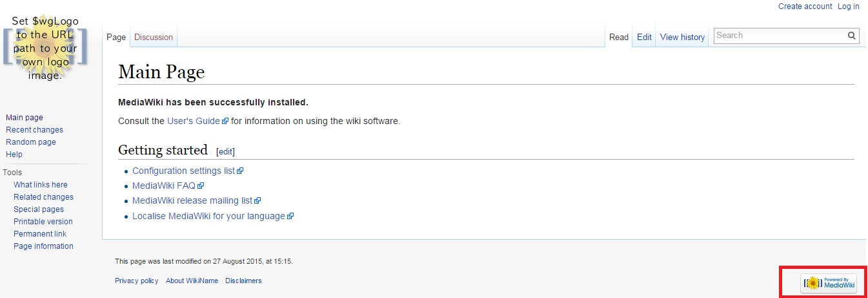The width and height of the screenshot is (868, 298).
Task: Go to Main page in sidebar
Action: 25,118
